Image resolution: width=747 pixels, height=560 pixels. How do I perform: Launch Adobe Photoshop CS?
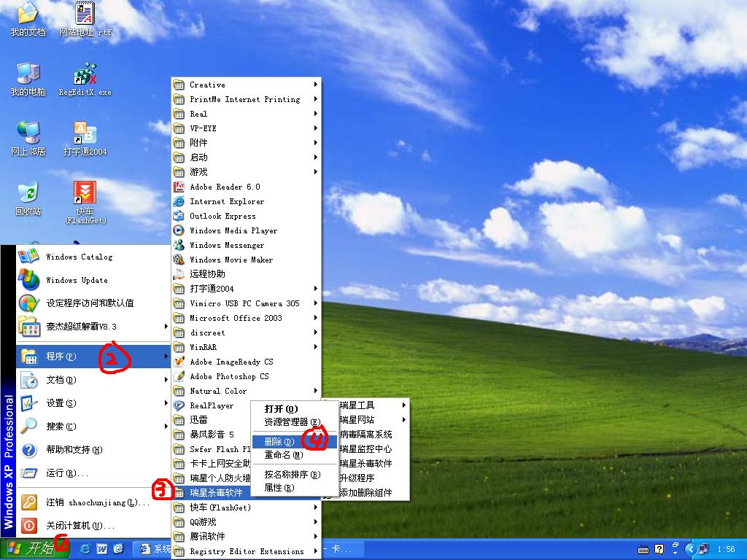coord(246,376)
